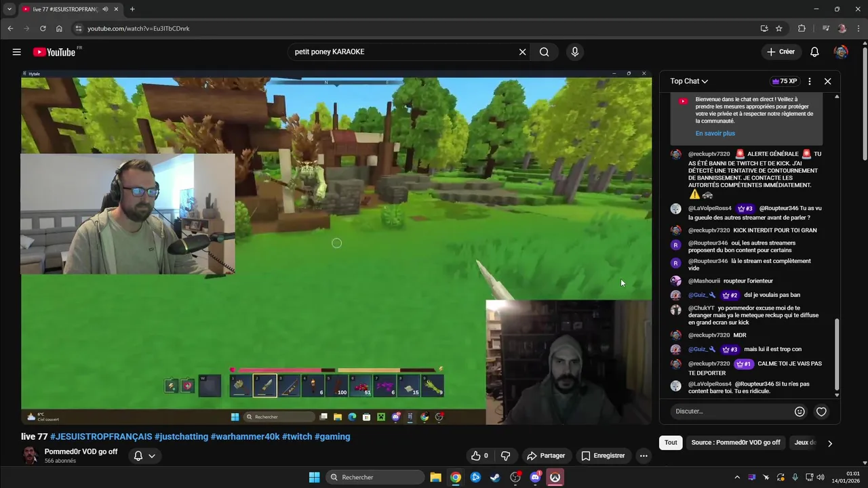The image size is (868, 488).
Task: Open more actions menu under video
Action: pyautogui.click(x=644, y=455)
